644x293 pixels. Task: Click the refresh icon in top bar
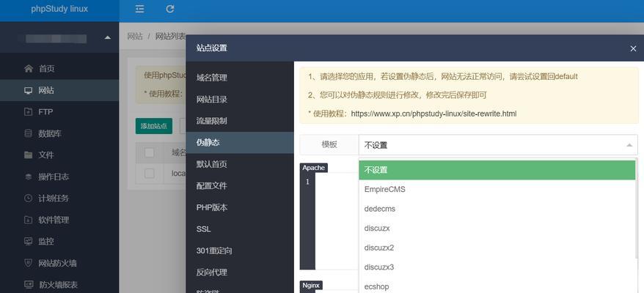coord(170,9)
